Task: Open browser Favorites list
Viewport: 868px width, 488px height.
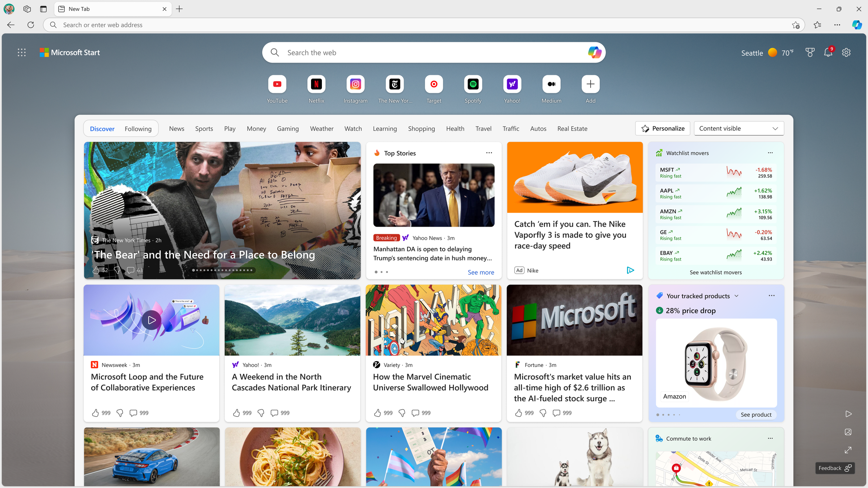Action: point(817,25)
